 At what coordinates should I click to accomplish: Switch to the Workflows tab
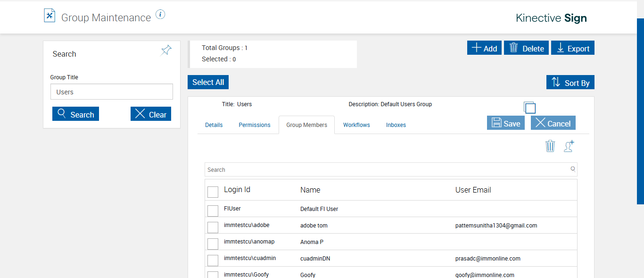[x=356, y=125]
